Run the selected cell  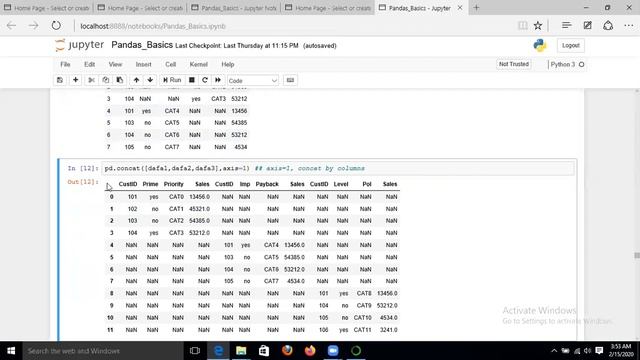[172, 80]
